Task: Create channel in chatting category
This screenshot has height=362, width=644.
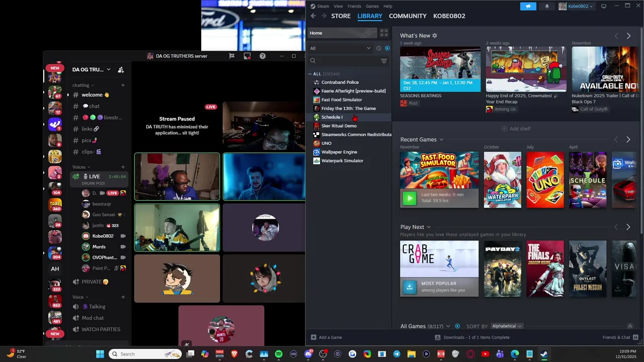Action: 123,85
